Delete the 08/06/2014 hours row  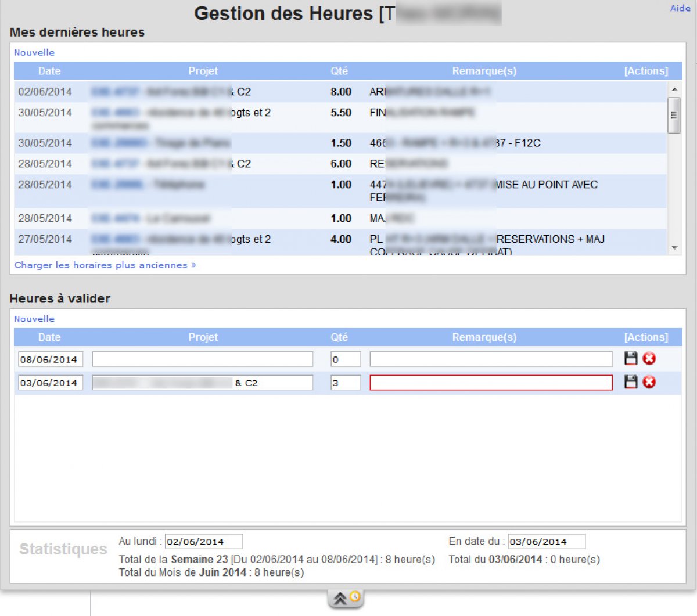click(x=649, y=358)
